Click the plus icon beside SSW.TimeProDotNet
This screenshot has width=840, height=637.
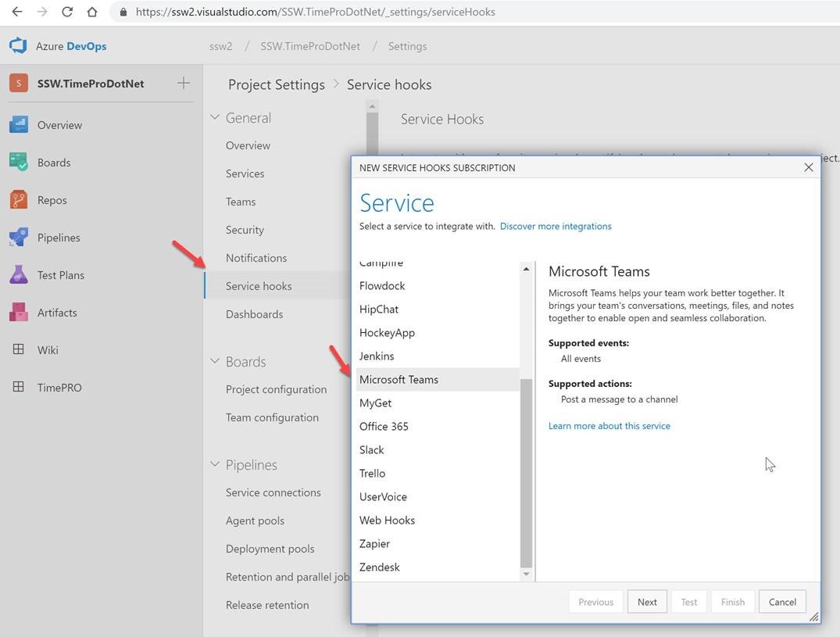click(184, 83)
